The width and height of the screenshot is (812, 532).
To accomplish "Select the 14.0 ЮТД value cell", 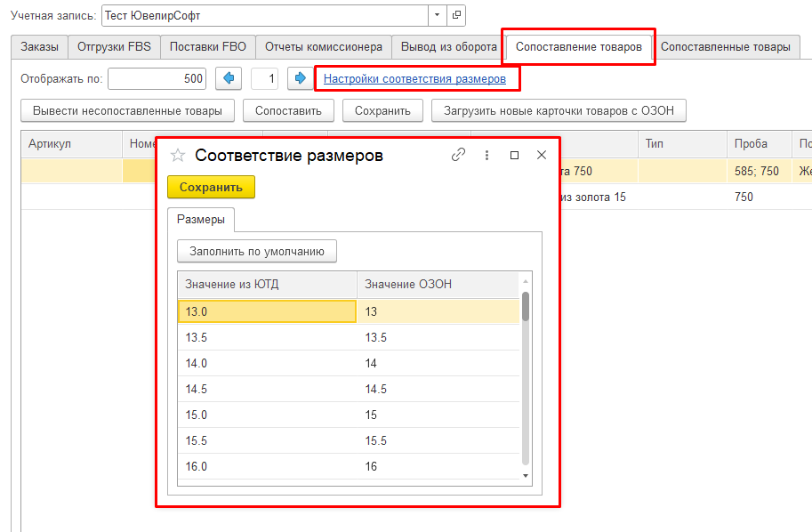I will click(x=267, y=363).
